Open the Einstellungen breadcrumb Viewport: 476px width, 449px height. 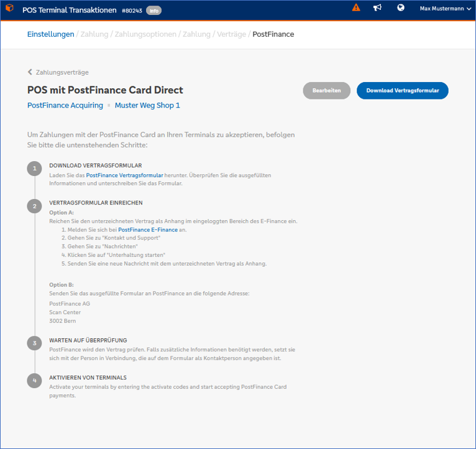pos(51,34)
